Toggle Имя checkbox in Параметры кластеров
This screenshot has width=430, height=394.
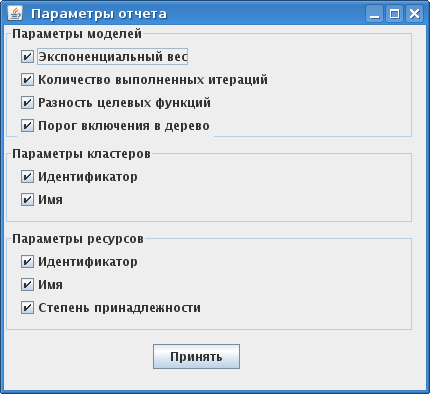tap(27, 200)
